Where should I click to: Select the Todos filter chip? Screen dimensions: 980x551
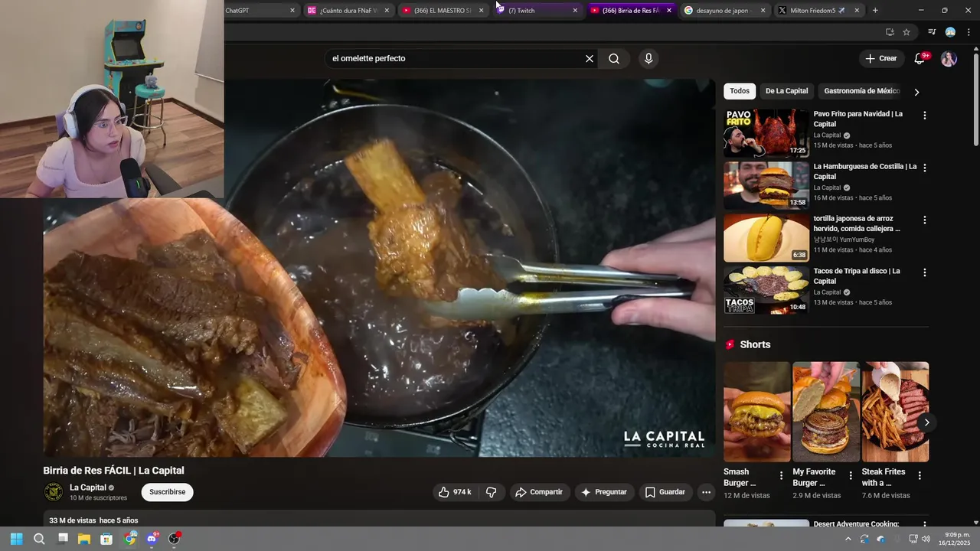[x=740, y=91]
